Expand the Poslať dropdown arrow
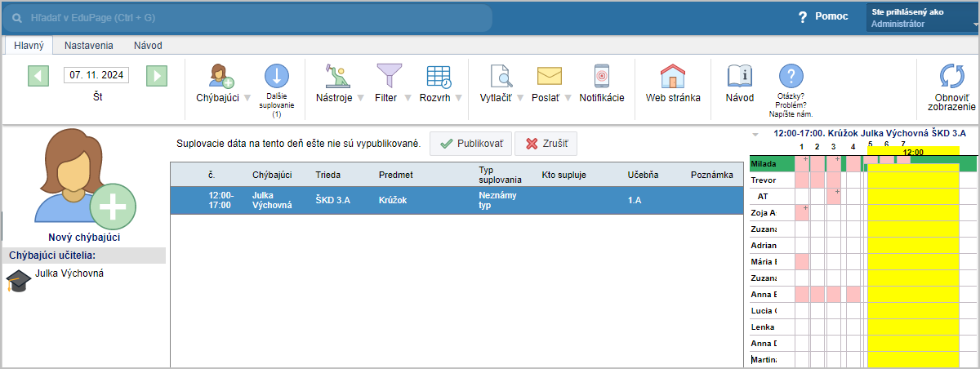 pyautogui.click(x=568, y=98)
